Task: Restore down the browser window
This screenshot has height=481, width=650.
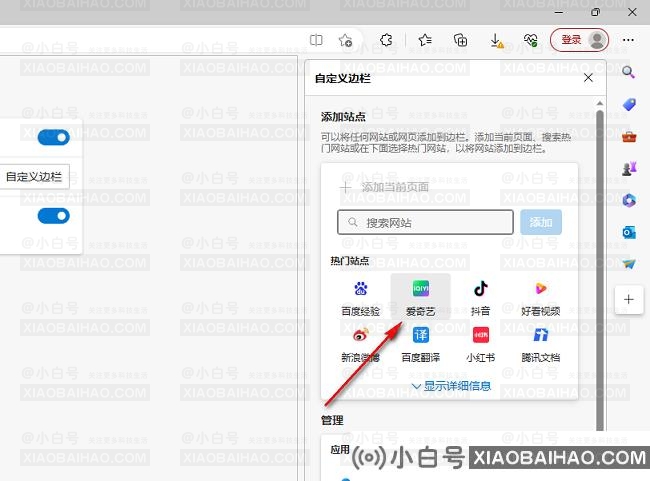Action: point(595,12)
